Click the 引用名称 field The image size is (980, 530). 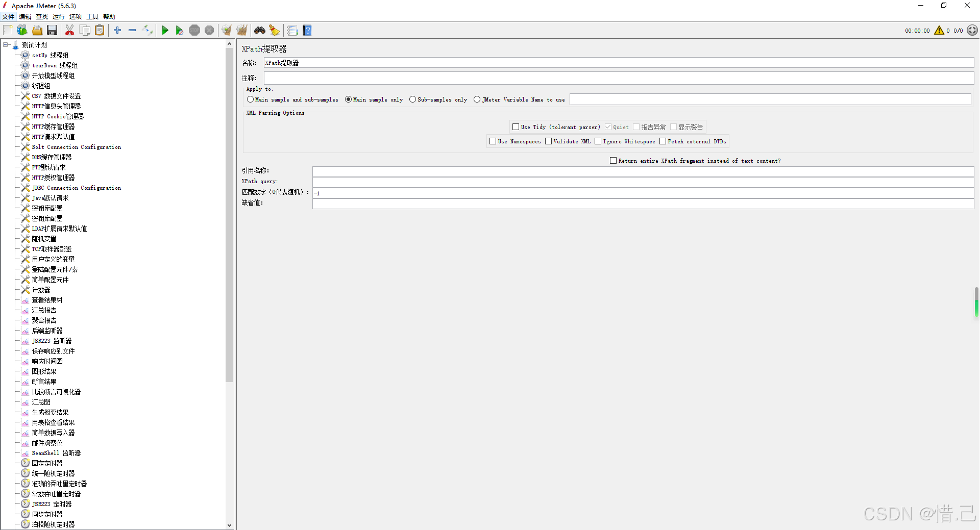click(x=643, y=171)
